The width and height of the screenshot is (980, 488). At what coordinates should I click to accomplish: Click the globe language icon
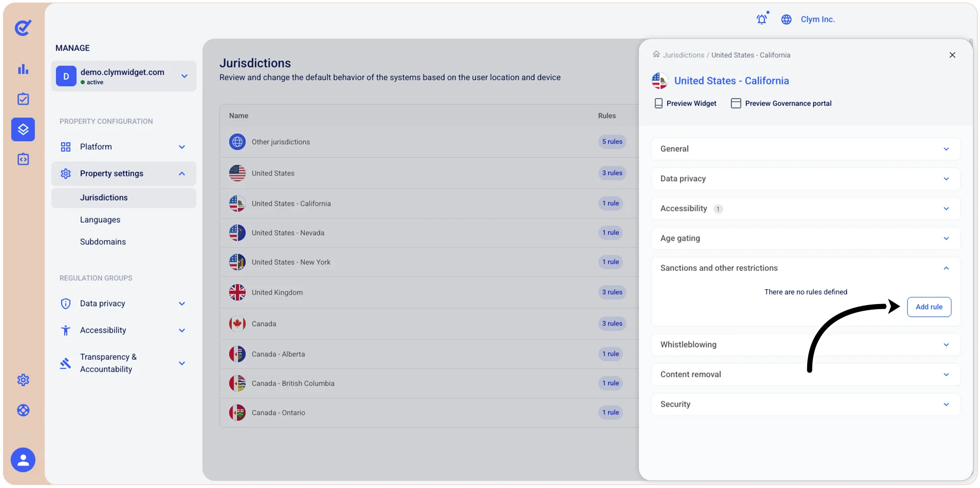786,19
